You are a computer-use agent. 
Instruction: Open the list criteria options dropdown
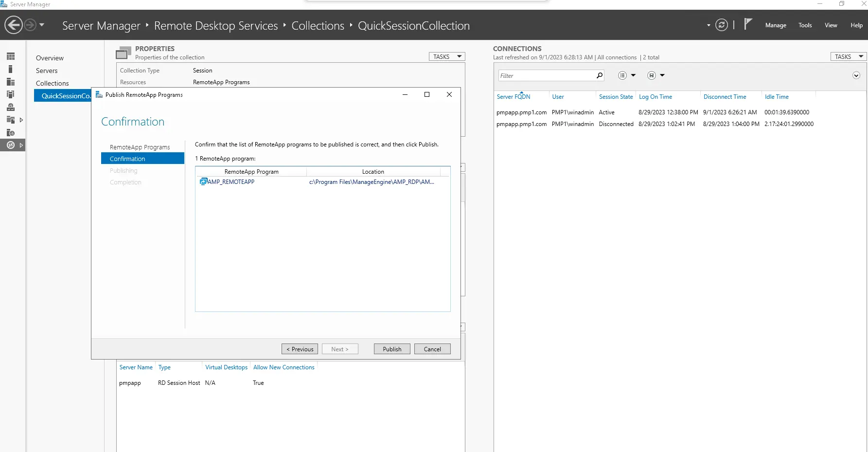(626, 75)
